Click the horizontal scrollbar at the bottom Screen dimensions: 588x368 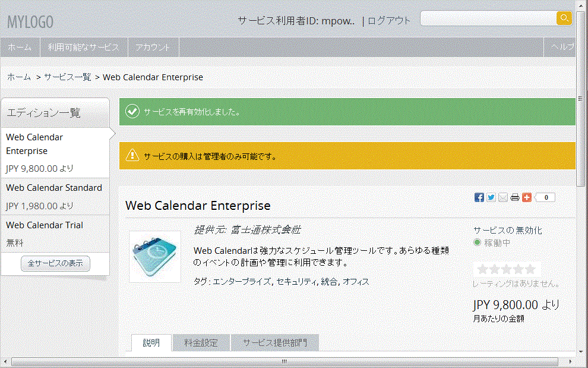tap(285, 361)
